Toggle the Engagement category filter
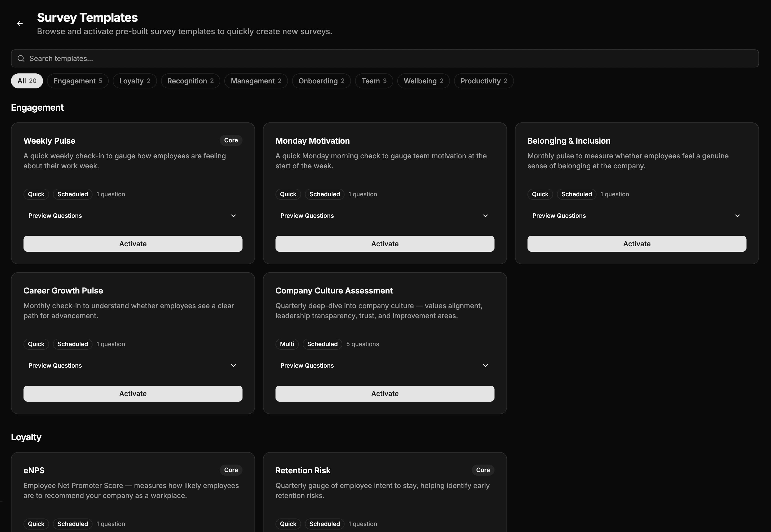 tap(78, 81)
